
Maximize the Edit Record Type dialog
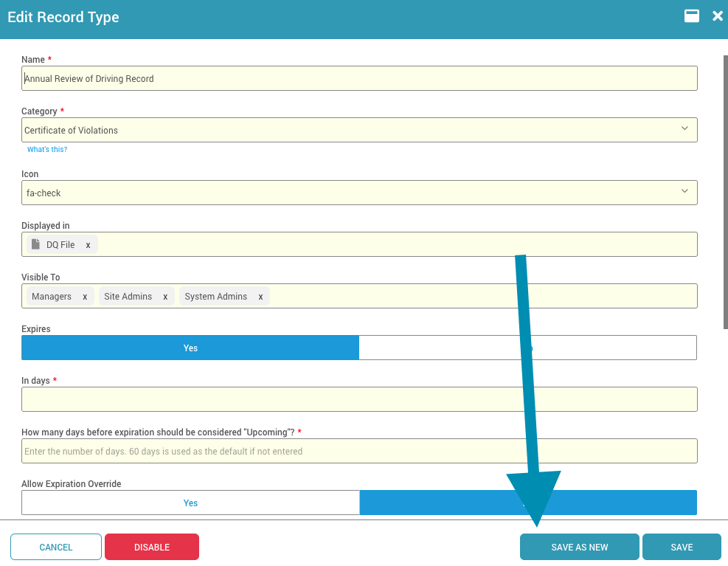click(x=691, y=16)
